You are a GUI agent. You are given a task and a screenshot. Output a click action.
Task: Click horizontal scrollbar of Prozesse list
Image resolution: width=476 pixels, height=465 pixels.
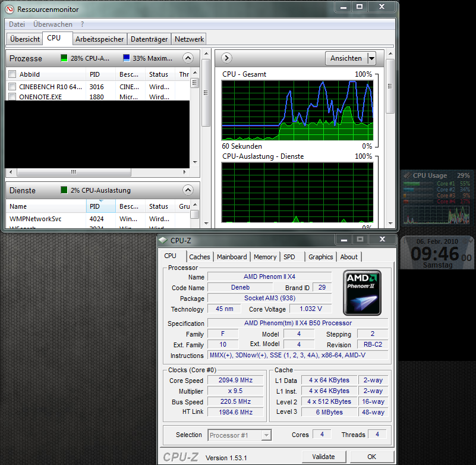click(74, 172)
